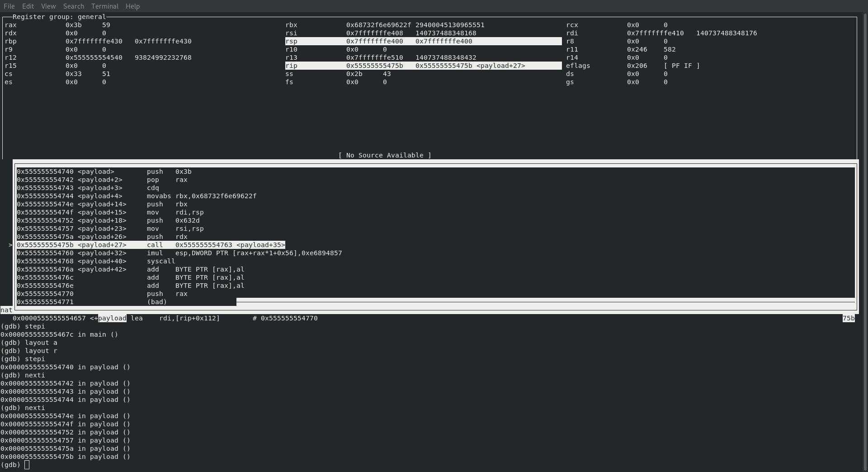
Task: Click the eflags register flags [ PF IF ]
Action: [681, 66]
